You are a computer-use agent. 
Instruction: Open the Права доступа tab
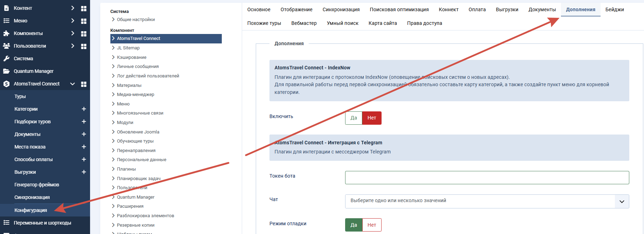(x=424, y=23)
